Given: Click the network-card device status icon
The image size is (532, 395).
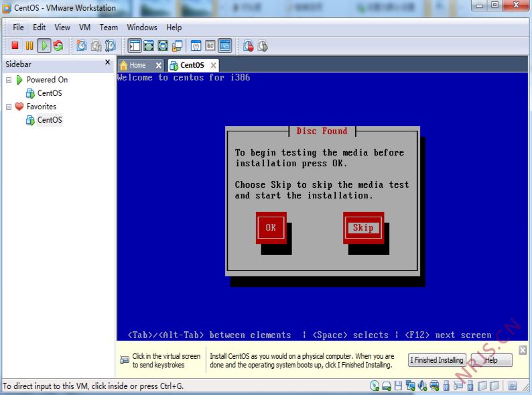Looking at the screenshot, I should pos(458,385).
